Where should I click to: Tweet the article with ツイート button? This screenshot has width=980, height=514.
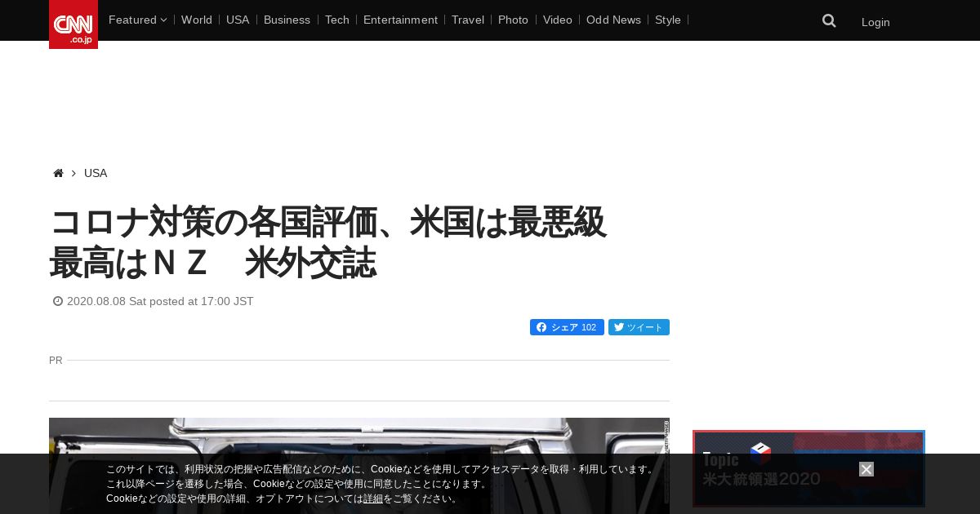tap(639, 327)
